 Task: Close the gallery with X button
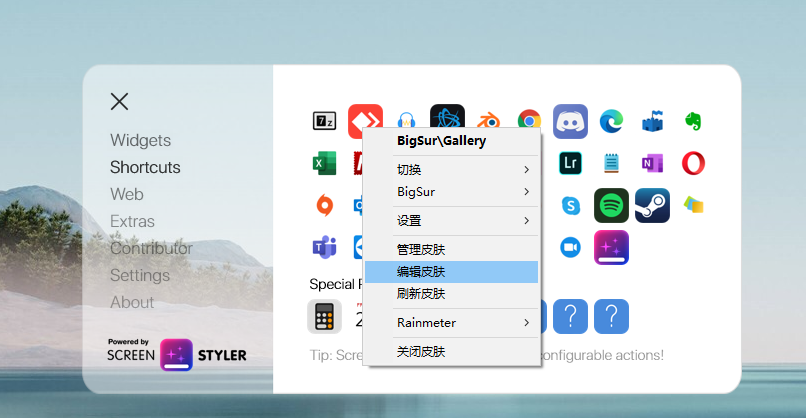click(x=119, y=101)
